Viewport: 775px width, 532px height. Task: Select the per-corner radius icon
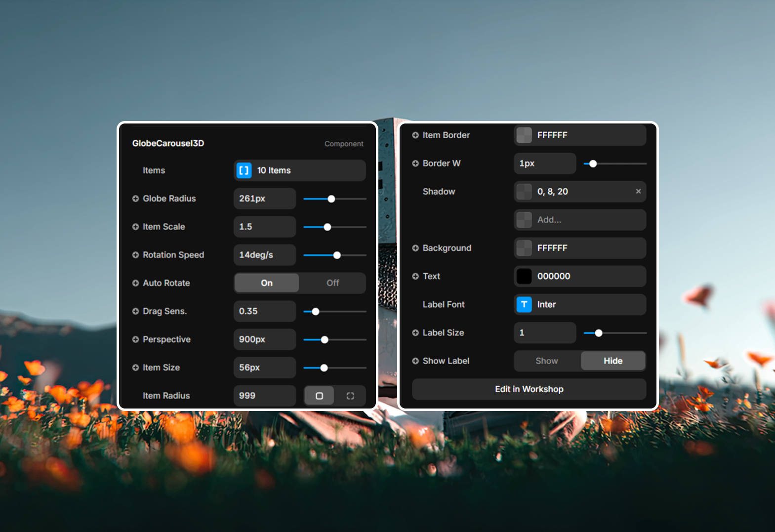pos(350,396)
